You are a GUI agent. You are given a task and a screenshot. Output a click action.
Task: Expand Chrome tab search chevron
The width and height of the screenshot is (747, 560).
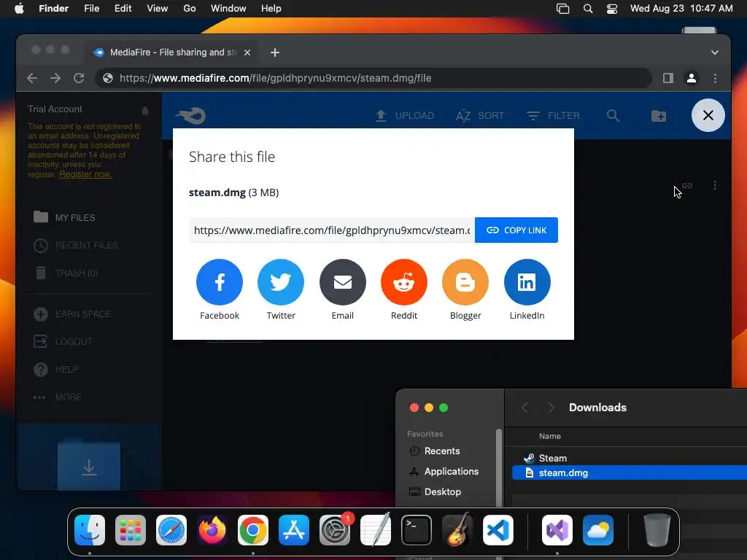coord(715,52)
